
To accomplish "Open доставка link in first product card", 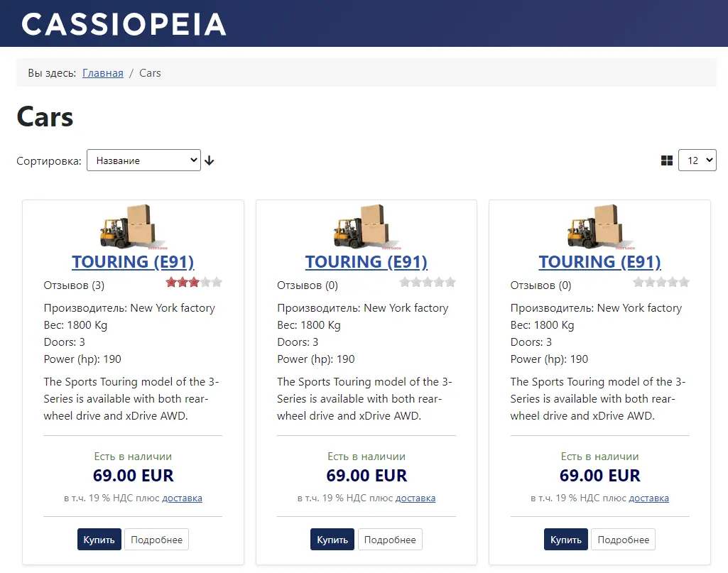I will pyautogui.click(x=182, y=498).
